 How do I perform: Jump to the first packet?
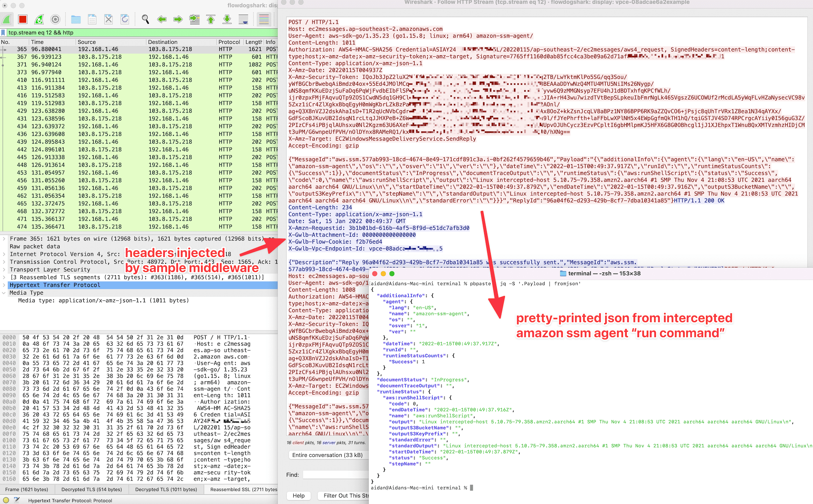(211, 19)
